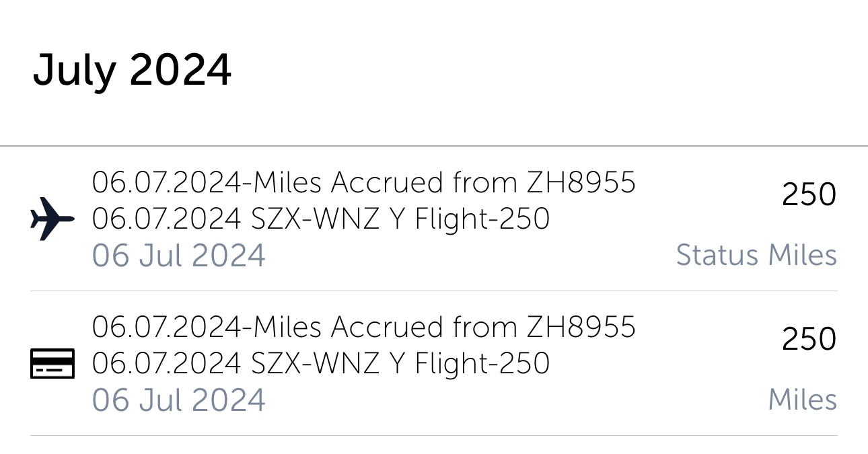The width and height of the screenshot is (868, 454).
Task: Click flight number ZH8955 in the Status Miles entry
Action: pyautogui.click(x=581, y=182)
